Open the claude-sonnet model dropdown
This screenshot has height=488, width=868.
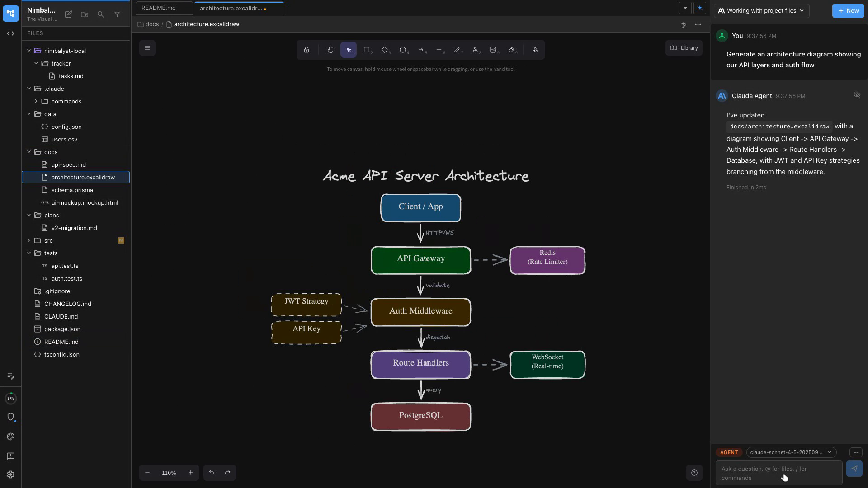(791, 452)
